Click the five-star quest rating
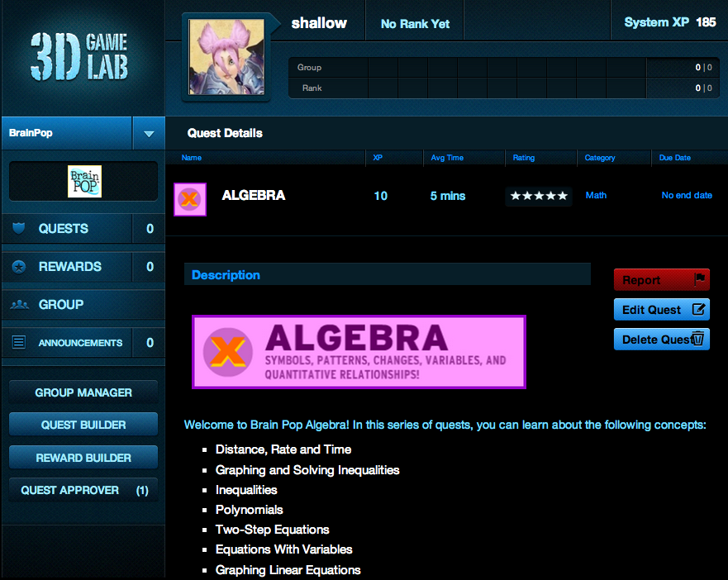The height and width of the screenshot is (580, 728). coord(539,196)
